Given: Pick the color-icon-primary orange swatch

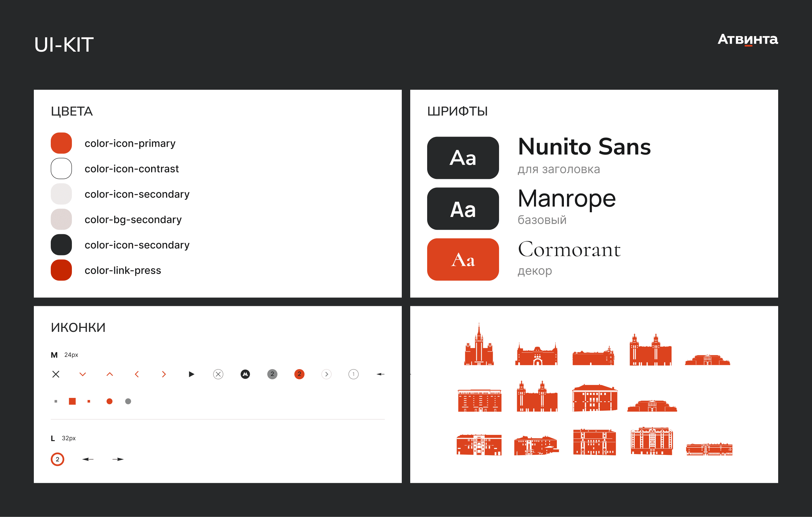Looking at the screenshot, I should click(x=61, y=143).
